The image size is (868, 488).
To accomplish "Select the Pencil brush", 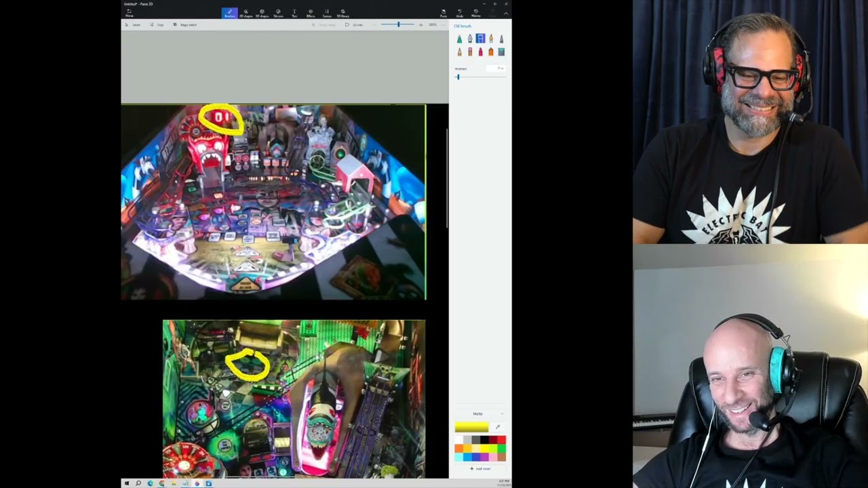I will coord(459,52).
